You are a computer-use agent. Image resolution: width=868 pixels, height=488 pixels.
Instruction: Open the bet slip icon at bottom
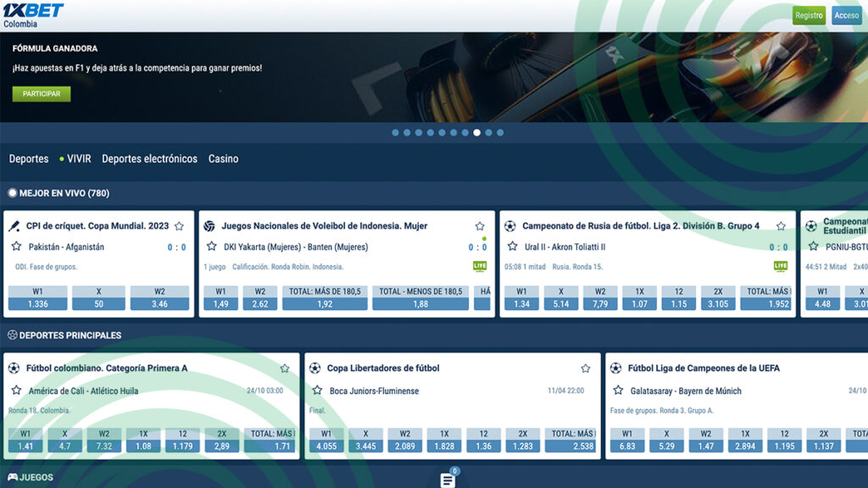[x=448, y=480]
